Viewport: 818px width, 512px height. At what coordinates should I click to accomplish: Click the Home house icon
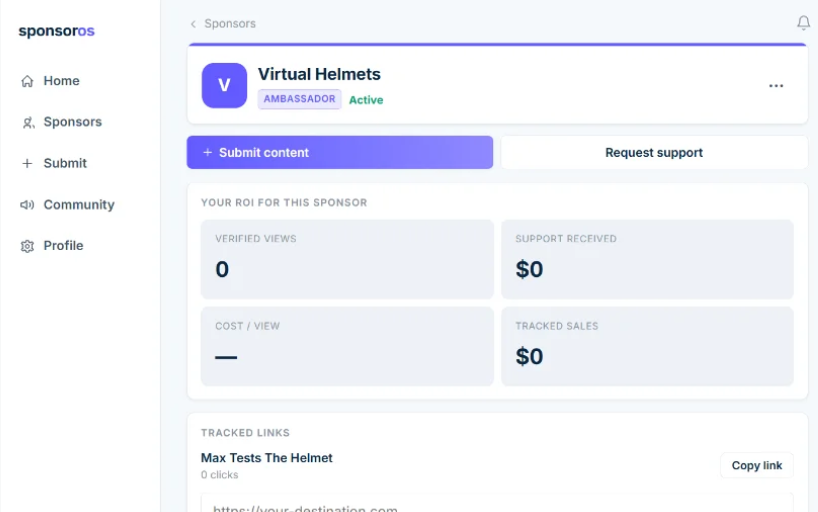27,81
